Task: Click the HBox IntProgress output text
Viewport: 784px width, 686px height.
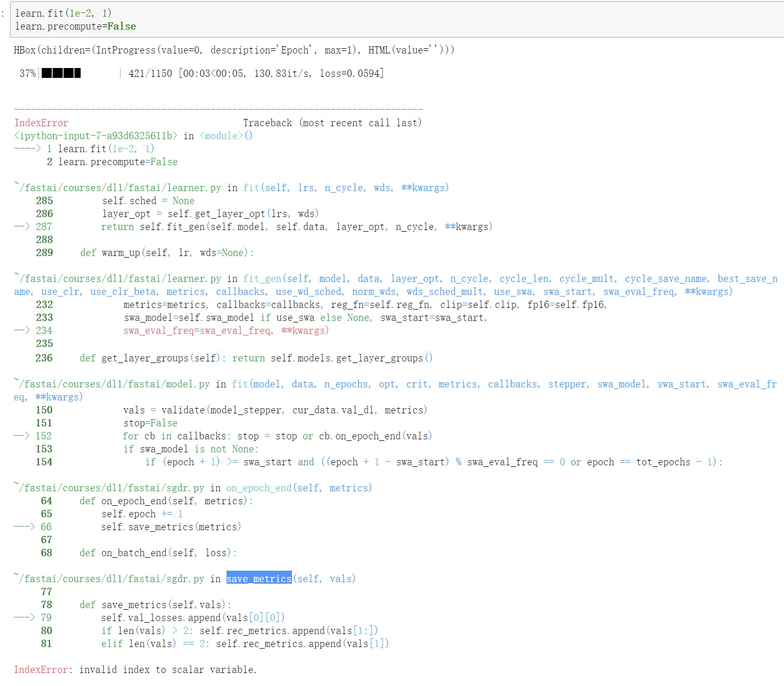Action: pyautogui.click(x=234, y=50)
